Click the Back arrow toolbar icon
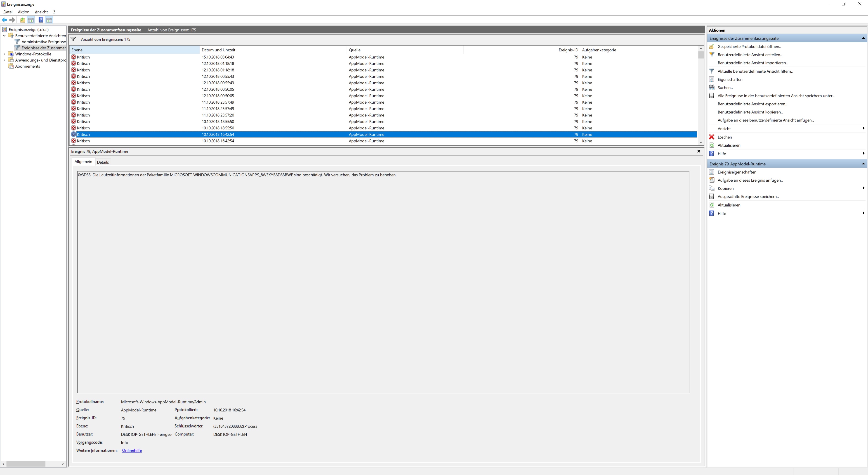The image size is (868, 475). [x=4, y=20]
